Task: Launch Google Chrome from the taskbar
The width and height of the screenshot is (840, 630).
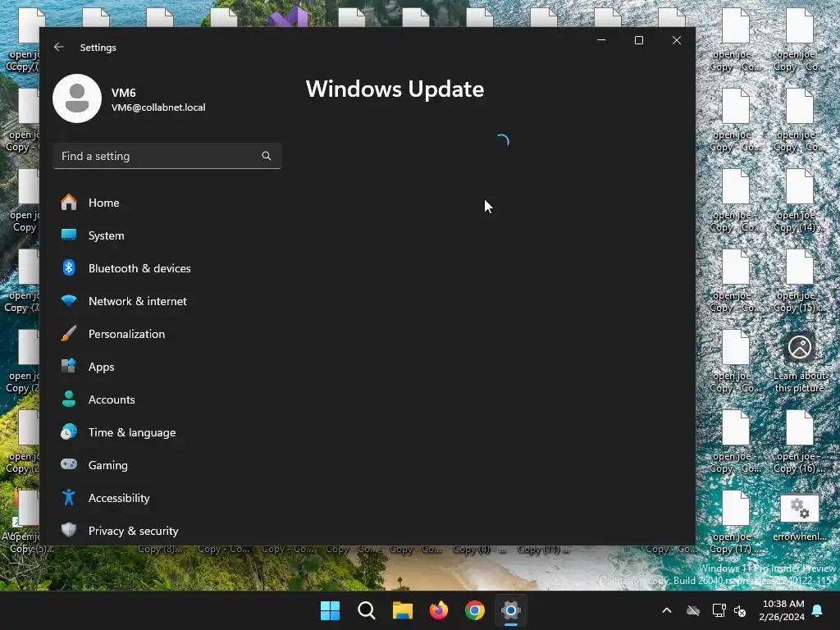Action: [x=475, y=610]
